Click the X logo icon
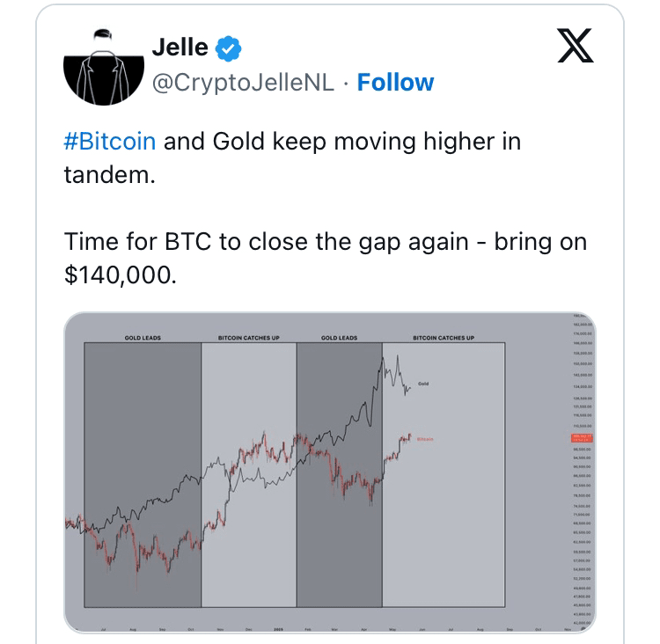 click(576, 46)
